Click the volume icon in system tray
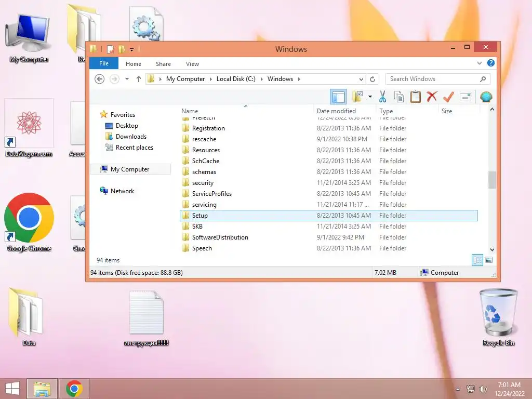 tap(483, 389)
